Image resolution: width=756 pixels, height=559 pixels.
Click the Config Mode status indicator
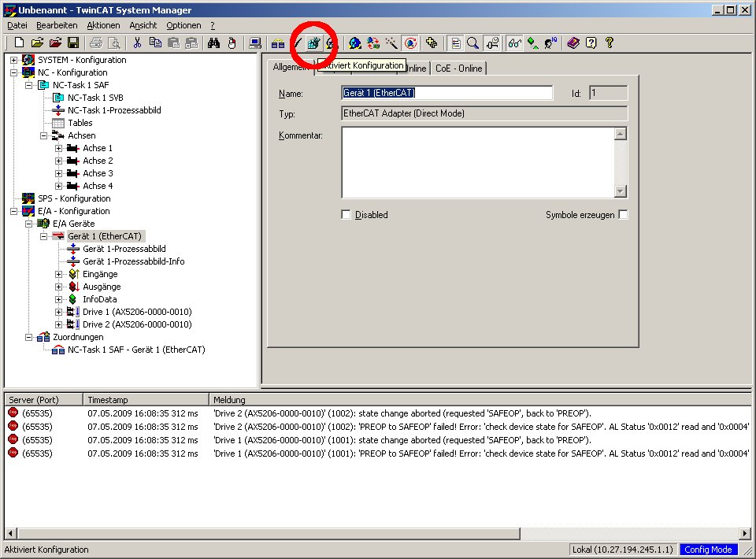708,550
